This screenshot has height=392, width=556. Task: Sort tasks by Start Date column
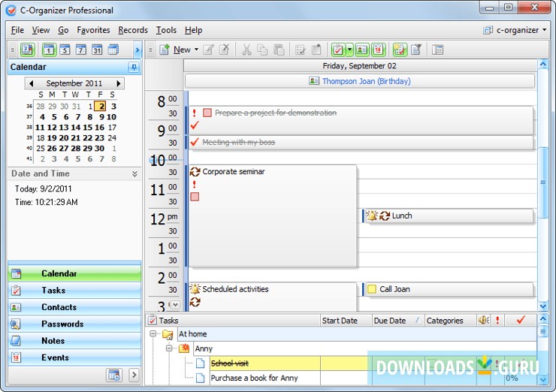346,321
